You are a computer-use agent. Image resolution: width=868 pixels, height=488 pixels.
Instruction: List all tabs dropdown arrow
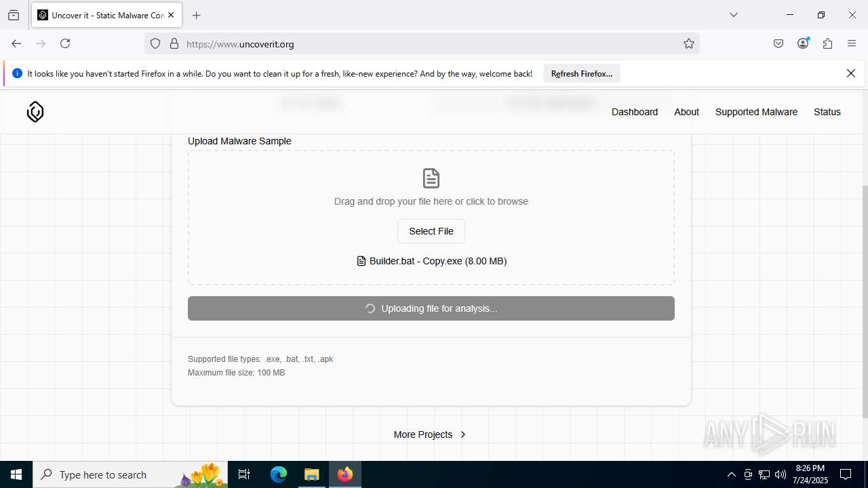734,15
